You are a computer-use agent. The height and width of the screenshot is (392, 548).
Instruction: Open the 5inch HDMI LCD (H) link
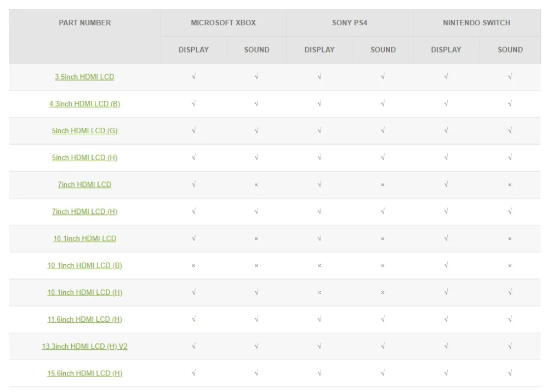[84, 158]
